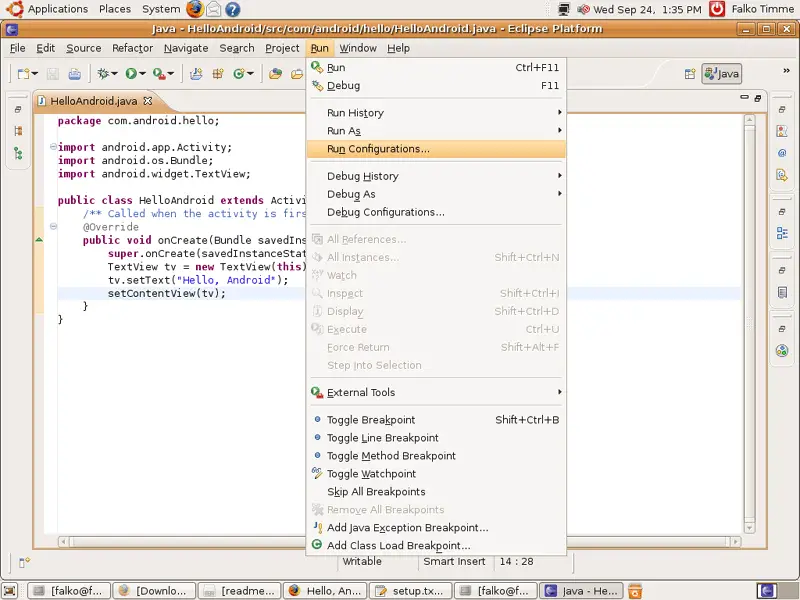
Task: Click Run entry with Ctrl+F11 shortcut
Action: pyautogui.click(x=436, y=67)
